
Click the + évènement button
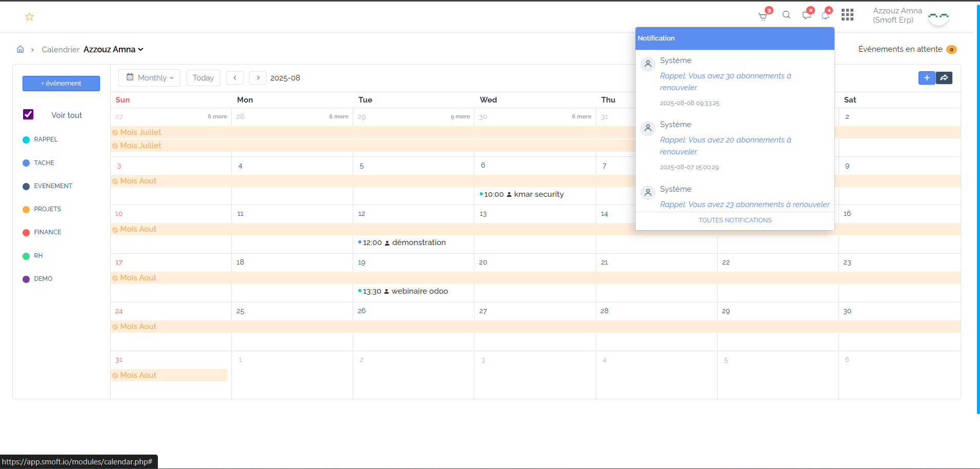[x=61, y=84]
